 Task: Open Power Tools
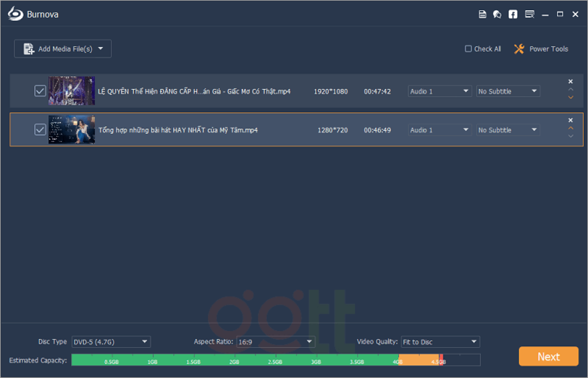(x=540, y=49)
